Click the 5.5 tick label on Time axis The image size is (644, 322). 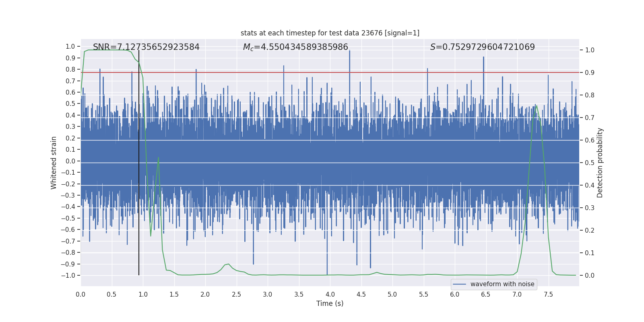click(x=423, y=294)
